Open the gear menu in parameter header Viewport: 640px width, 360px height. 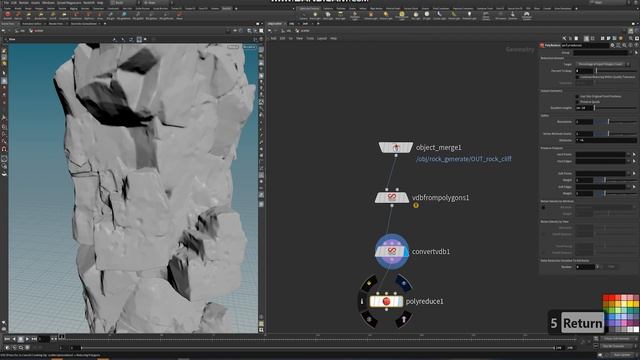(x=612, y=45)
